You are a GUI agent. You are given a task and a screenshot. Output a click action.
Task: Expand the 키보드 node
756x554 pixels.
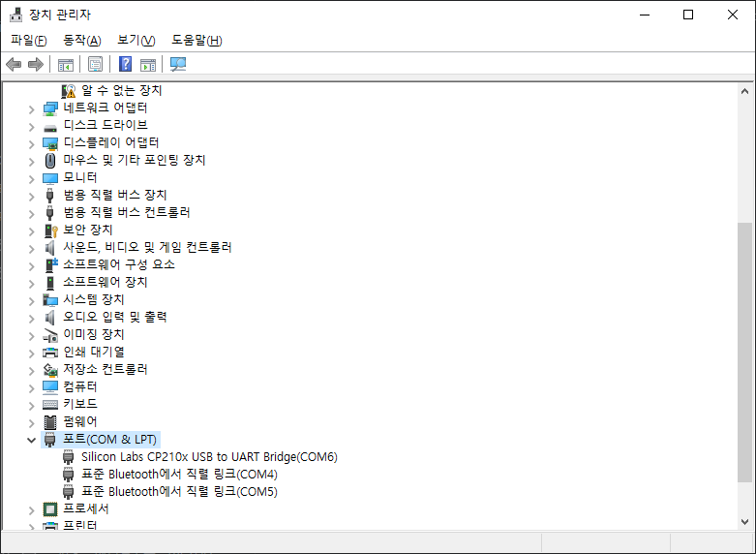(31, 406)
